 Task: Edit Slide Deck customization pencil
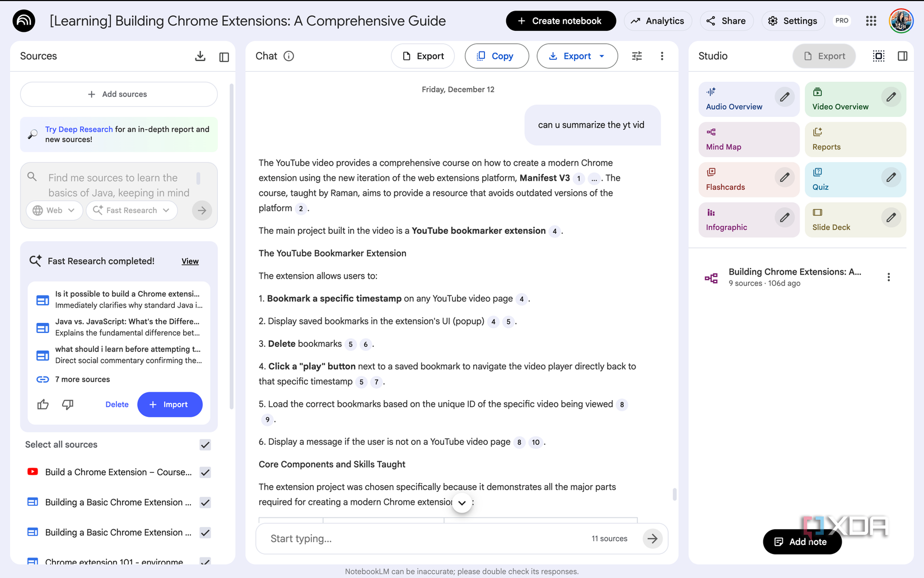(x=891, y=218)
